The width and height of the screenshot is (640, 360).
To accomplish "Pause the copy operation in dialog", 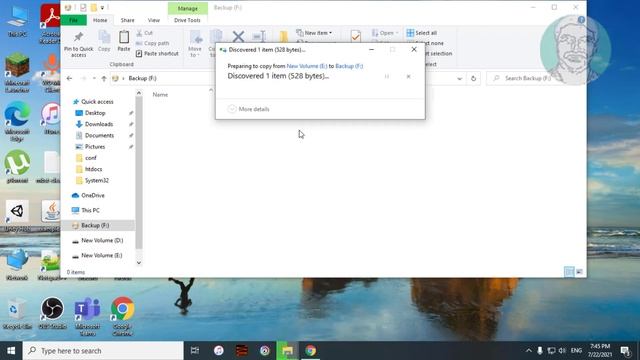I will pos(387,76).
